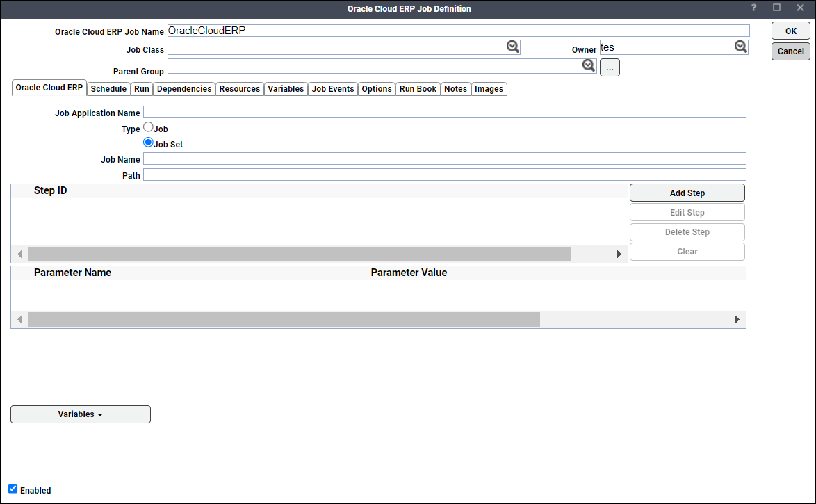Switch to the Run Book tab
The image size is (816, 504).
(x=418, y=89)
